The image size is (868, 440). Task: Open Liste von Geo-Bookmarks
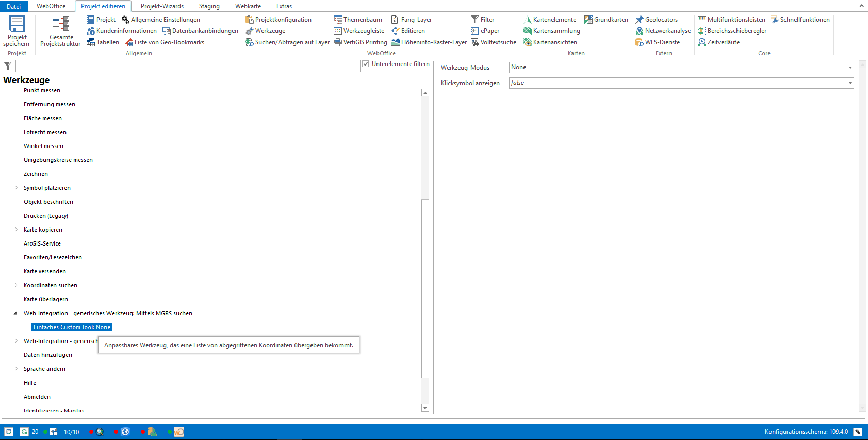pyautogui.click(x=165, y=42)
